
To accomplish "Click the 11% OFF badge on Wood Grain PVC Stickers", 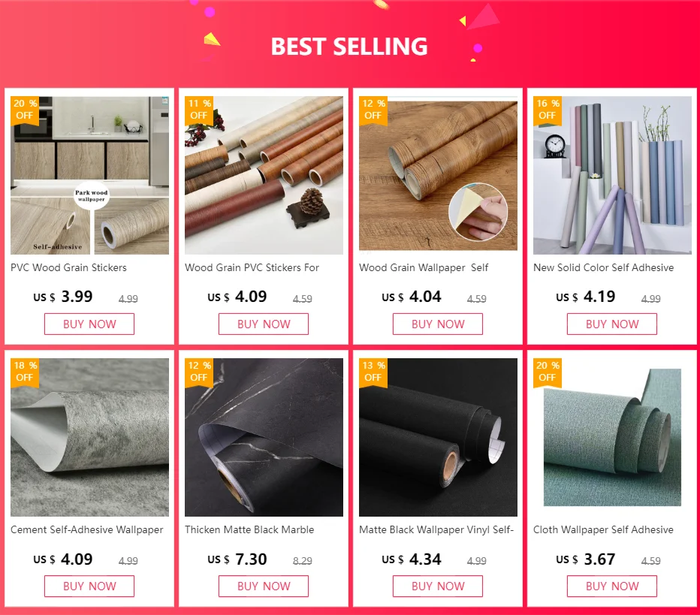I will tap(199, 110).
